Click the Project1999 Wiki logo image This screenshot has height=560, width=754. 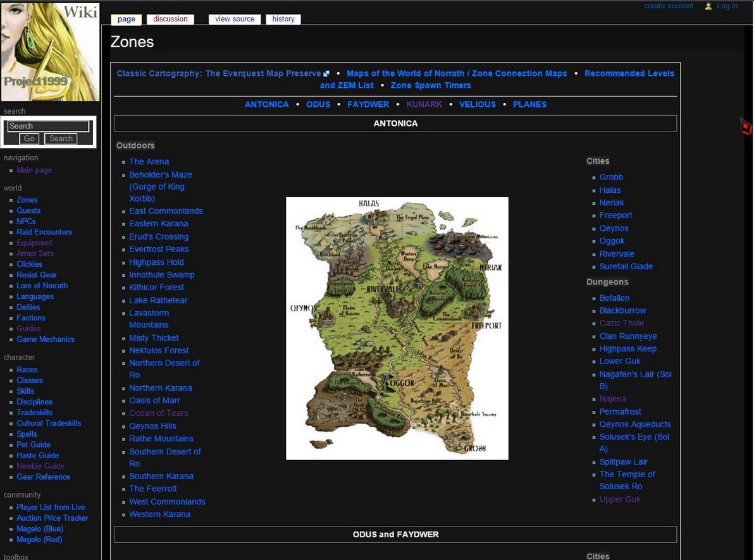click(50, 51)
